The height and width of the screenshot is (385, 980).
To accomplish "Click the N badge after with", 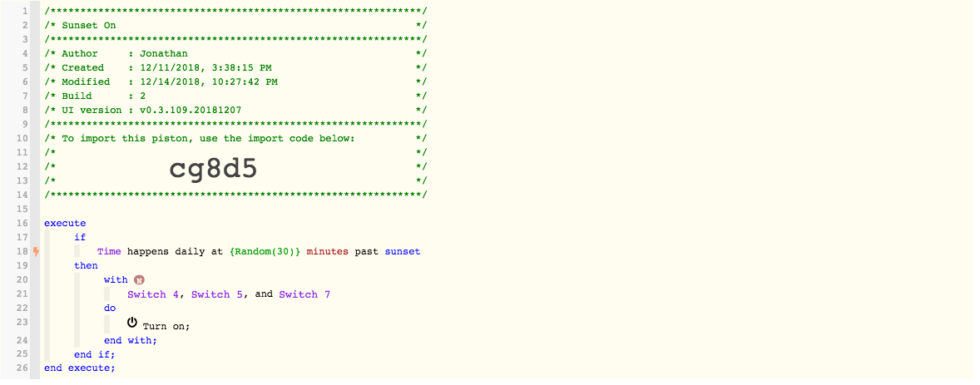I will pyautogui.click(x=139, y=280).
